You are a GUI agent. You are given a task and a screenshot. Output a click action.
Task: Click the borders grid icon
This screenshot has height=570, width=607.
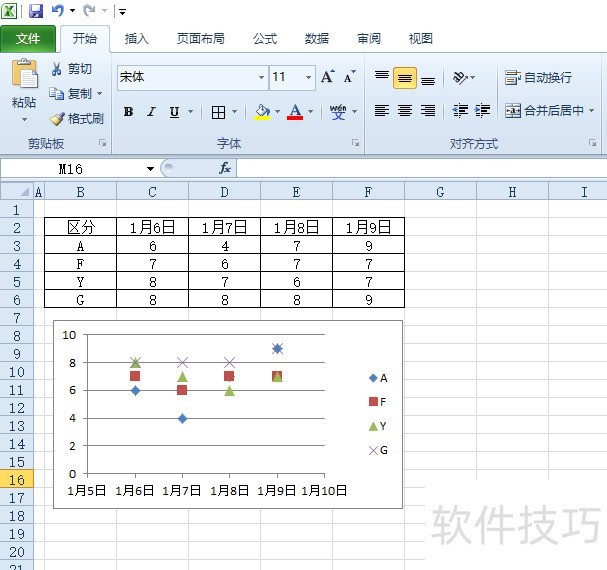[218, 112]
